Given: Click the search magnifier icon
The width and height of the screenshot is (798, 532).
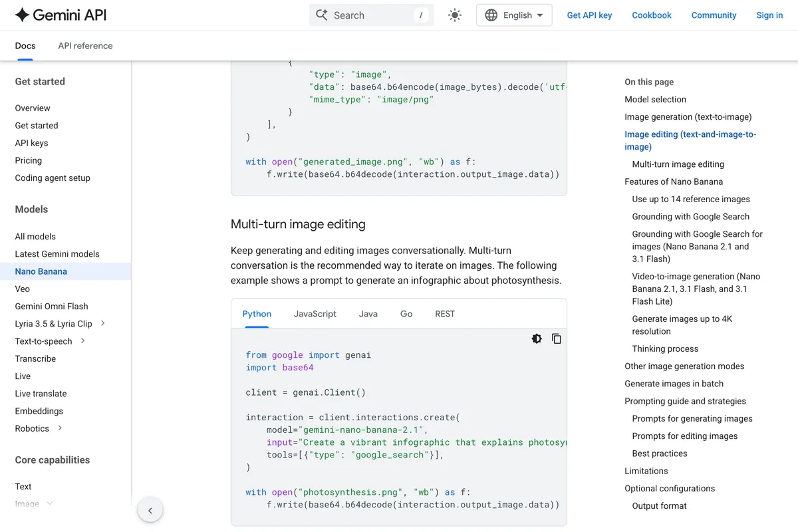Looking at the screenshot, I should (x=322, y=15).
